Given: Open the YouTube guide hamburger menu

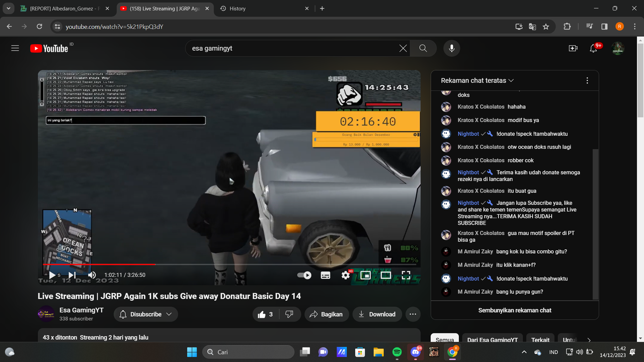Looking at the screenshot, I should tap(15, 48).
